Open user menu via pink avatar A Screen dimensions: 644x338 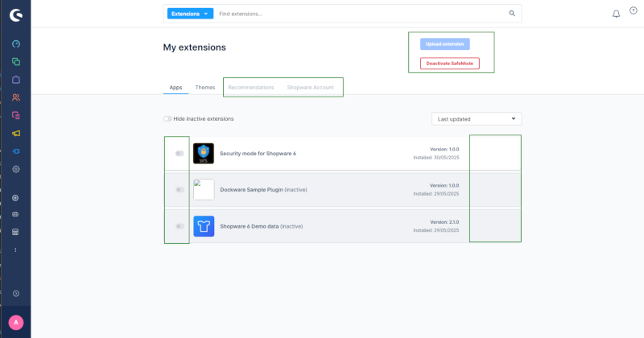(16, 323)
